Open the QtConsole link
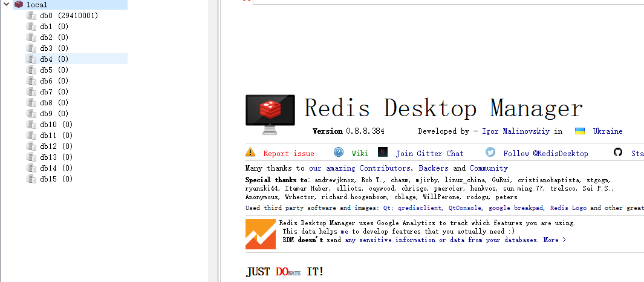This screenshot has height=282, width=644. coord(465,208)
